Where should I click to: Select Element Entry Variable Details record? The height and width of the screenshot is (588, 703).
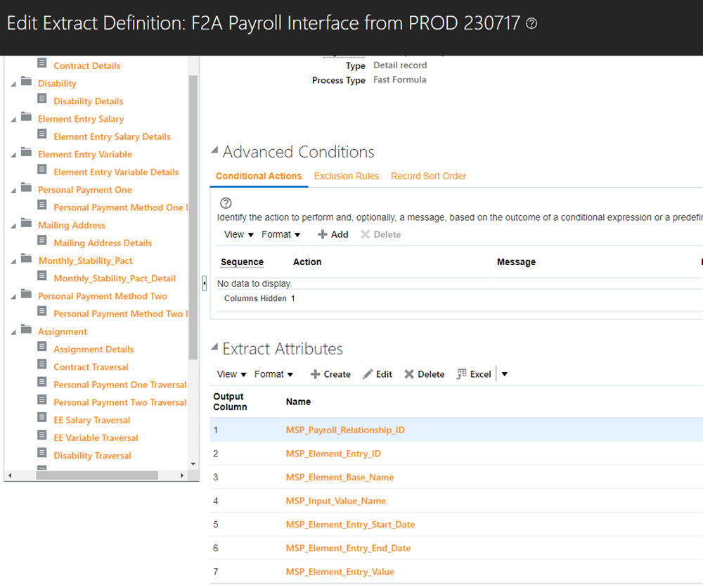(x=116, y=172)
